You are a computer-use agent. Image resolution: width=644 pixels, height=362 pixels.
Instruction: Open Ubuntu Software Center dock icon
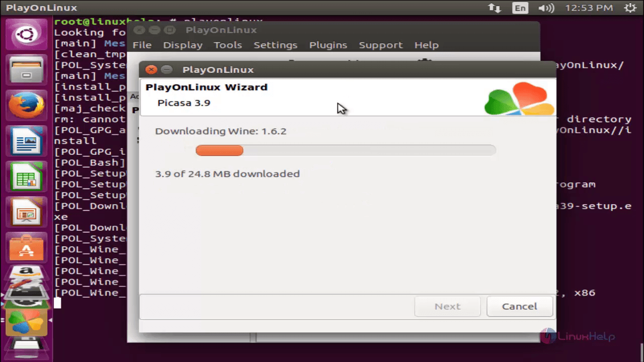26,248
